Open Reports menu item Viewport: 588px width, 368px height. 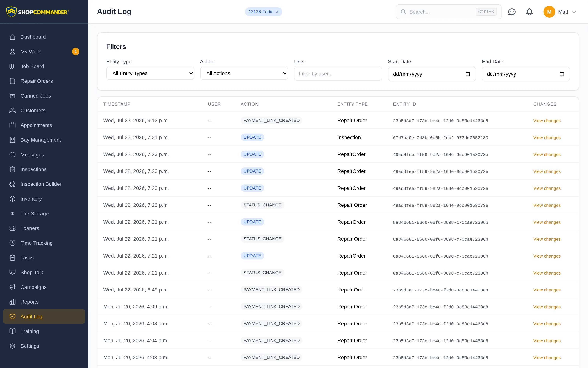[44, 302]
